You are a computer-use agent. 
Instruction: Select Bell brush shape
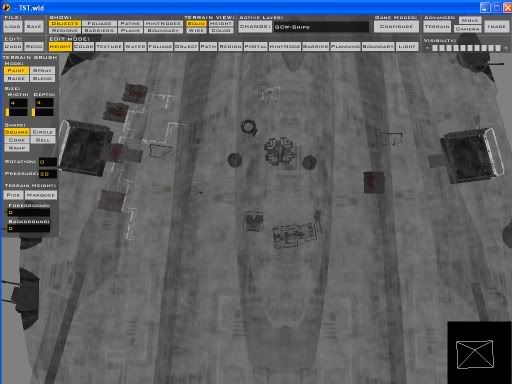[x=43, y=140]
